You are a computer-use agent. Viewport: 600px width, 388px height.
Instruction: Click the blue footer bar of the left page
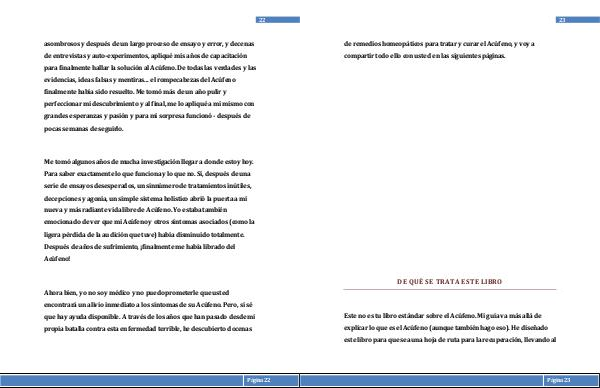click(x=149, y=380)
